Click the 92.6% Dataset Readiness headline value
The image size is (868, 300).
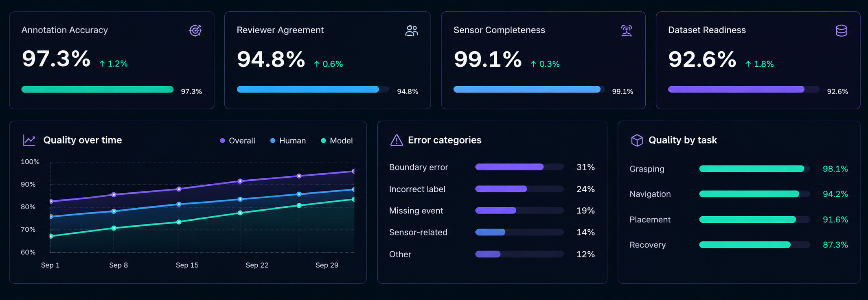(702, 59)
